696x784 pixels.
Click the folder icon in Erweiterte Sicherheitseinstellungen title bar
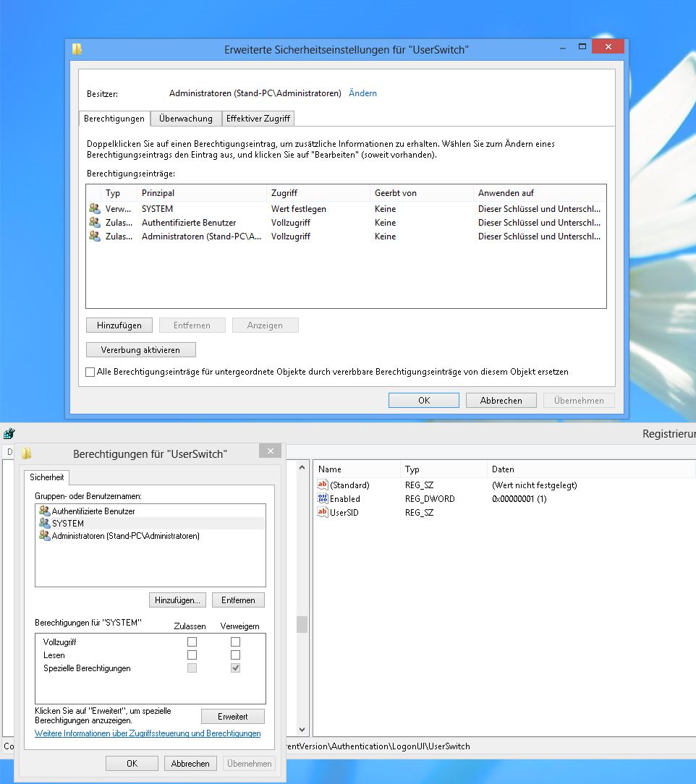[x=77, y=49]
